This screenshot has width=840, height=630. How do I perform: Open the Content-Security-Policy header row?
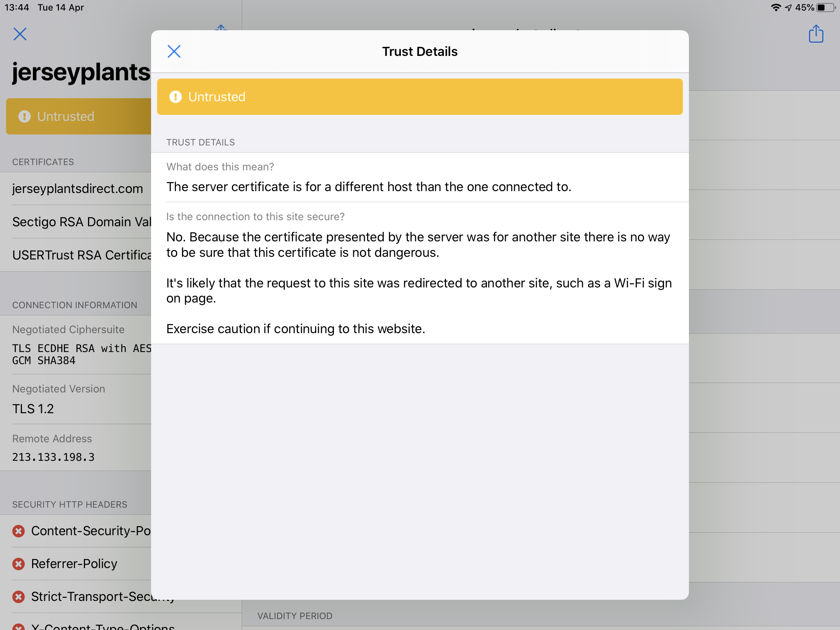[x=90, y=531]
